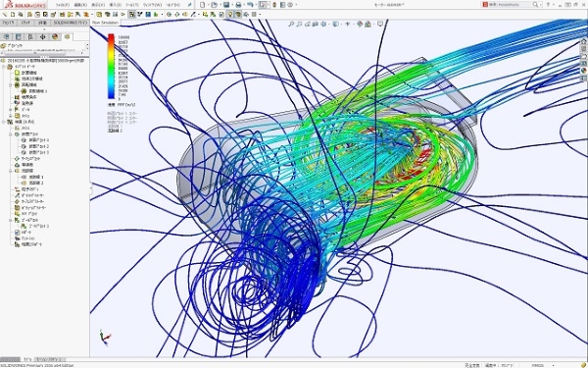Open the Help question mark dropdown arrow
The image size is (588, 368).
pos(554,5)
